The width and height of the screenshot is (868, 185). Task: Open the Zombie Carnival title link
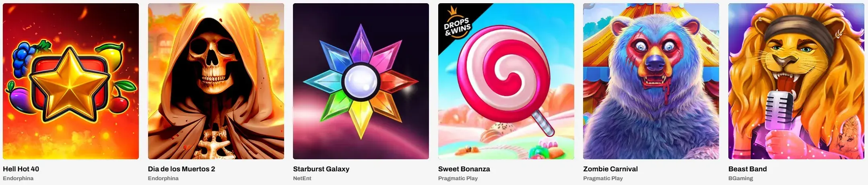[x=610, y=169]
